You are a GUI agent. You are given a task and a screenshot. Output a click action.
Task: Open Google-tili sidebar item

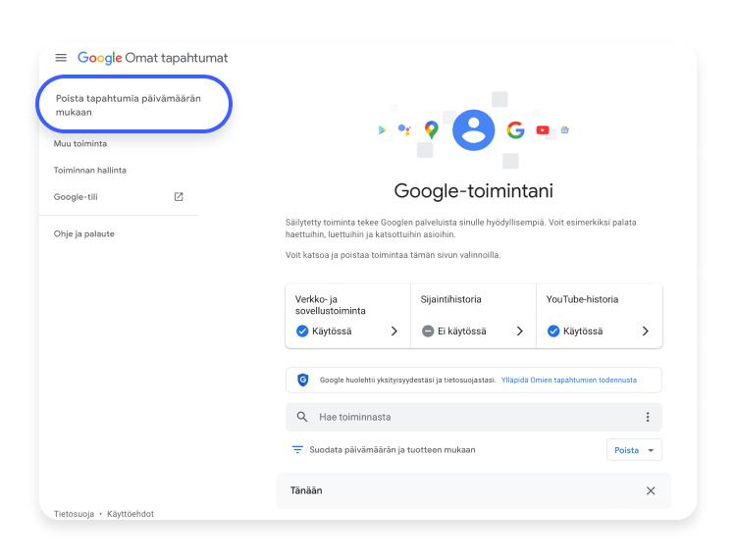[x=76, y=197]
